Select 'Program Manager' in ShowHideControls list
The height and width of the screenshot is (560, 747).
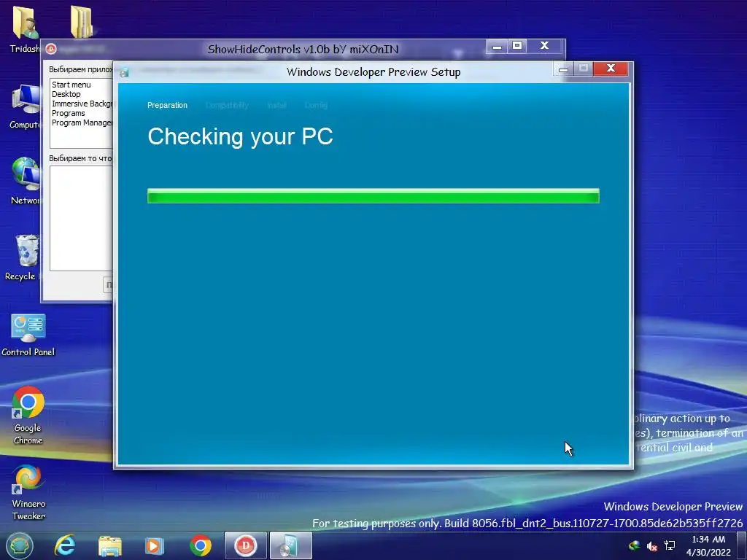coord(82,122)
